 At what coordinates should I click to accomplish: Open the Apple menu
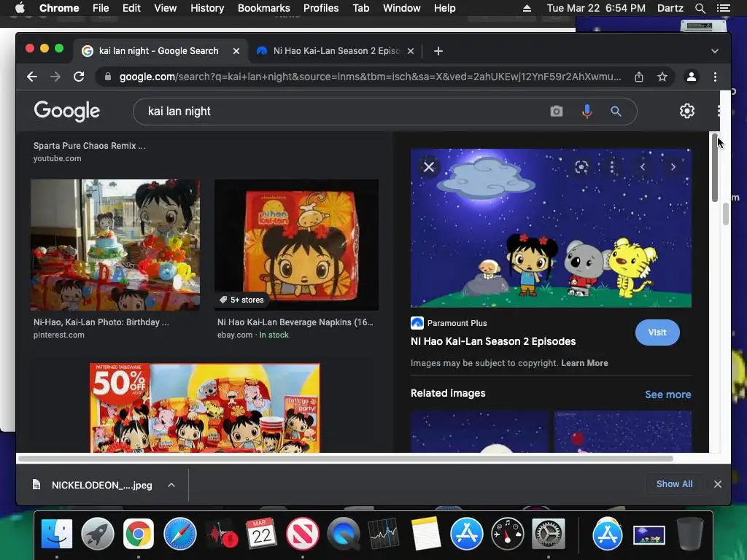(20, 8)
